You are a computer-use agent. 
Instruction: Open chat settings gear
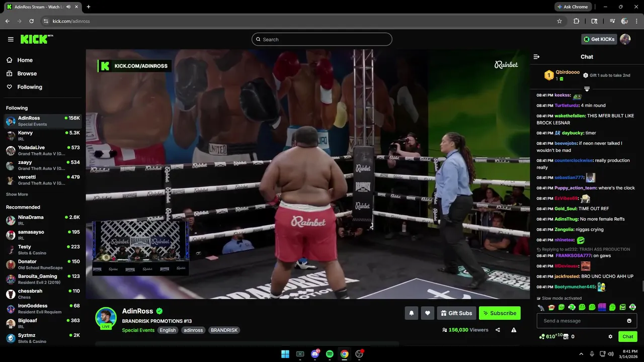tap(610, 336)
